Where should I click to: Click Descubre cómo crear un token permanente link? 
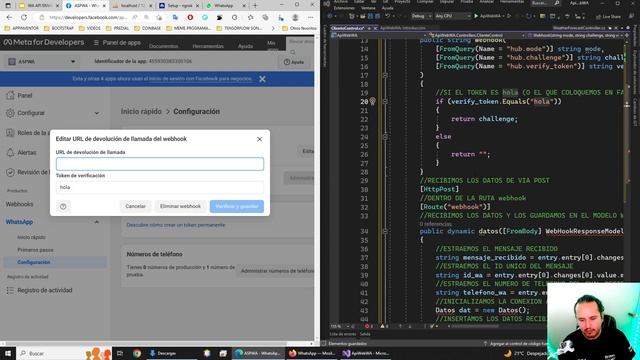pos(176,225)
